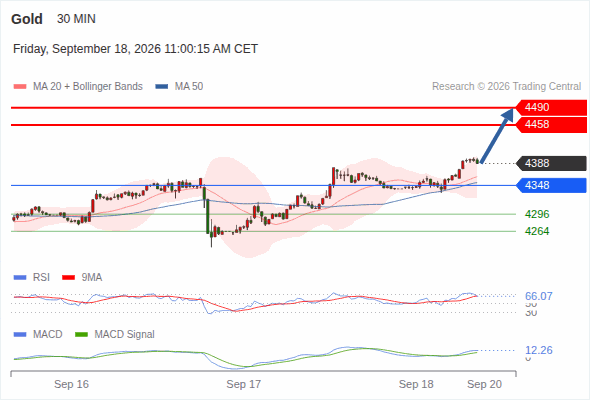This screenshot has height=400, width=590.
Task: Click the green 4296 support level label
Action: pyautogui.click(x=537, y=214)
